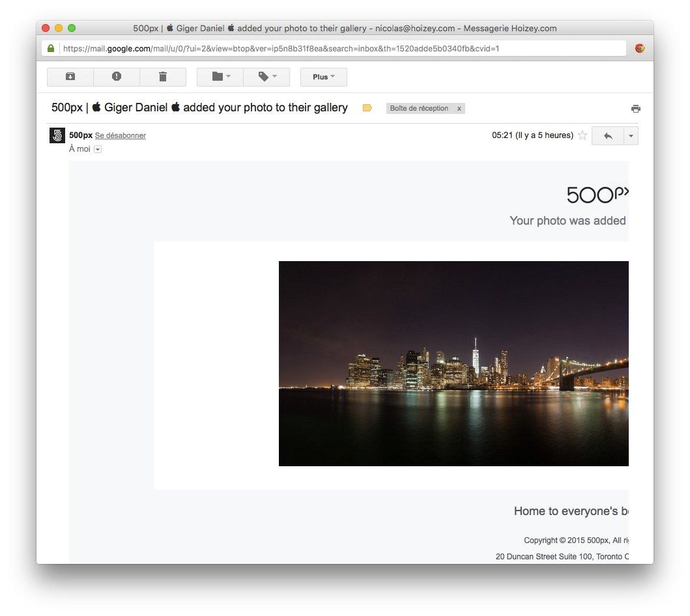
Task: Expand the Plus menu
Action: point(323,77)
